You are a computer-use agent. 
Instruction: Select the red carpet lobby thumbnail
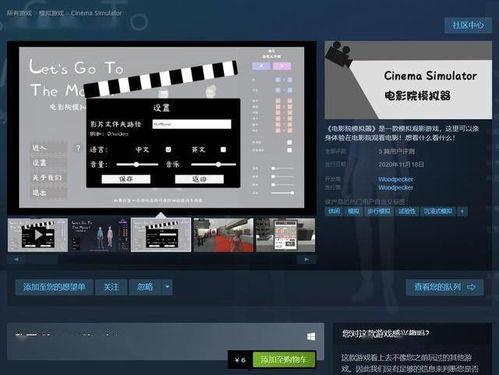click(x=223, y=235)
